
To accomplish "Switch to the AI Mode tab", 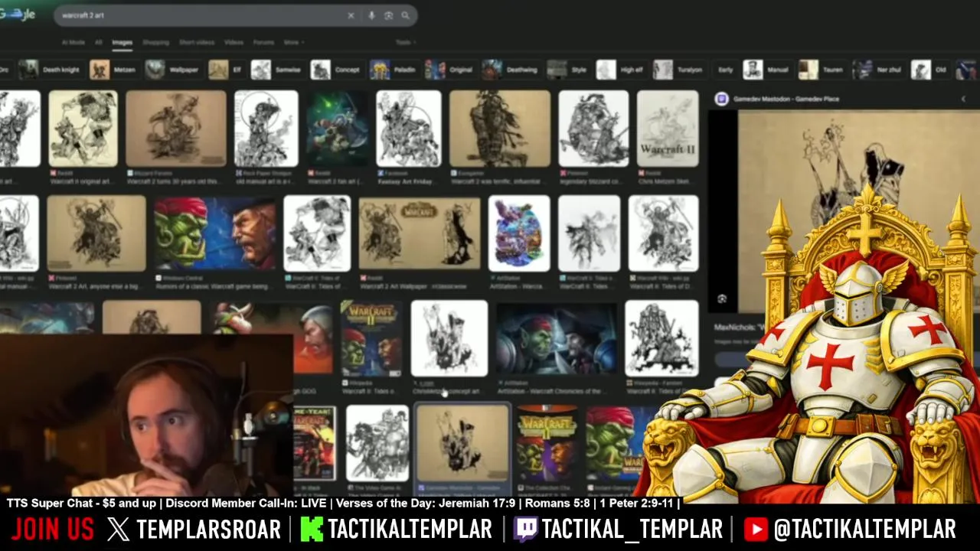I will coord(73,42).
